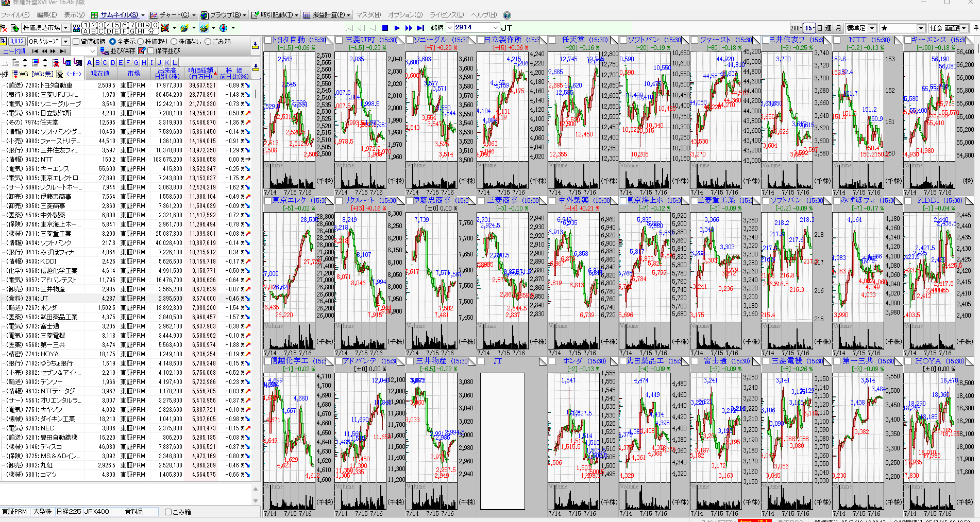Check the トヨタ自動 chart checkbox
980x522 pixels.
pyautogui.click(x=268, y=40)
